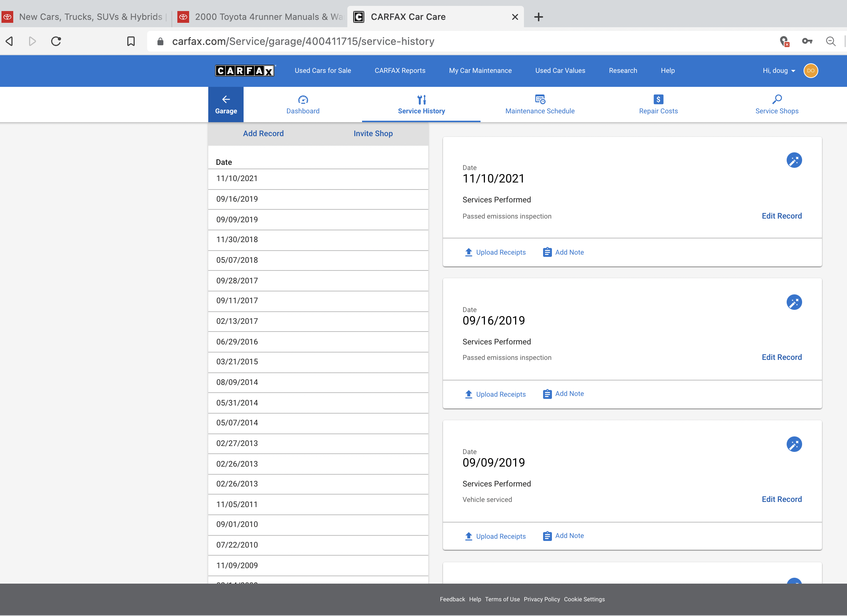Select the 11/05/2011 date row
Image resolution: width=847 pixels, height=616 pixels.
[x=318, y=505]
